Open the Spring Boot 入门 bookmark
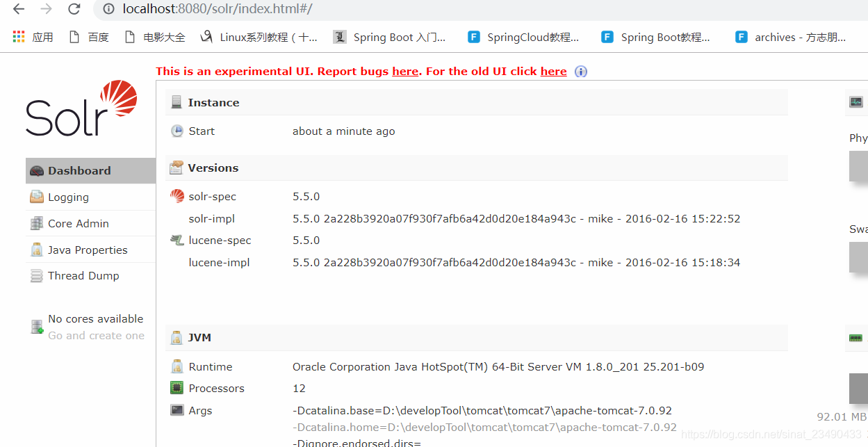This screenshot has height=447, width=868. click(390, 37)
